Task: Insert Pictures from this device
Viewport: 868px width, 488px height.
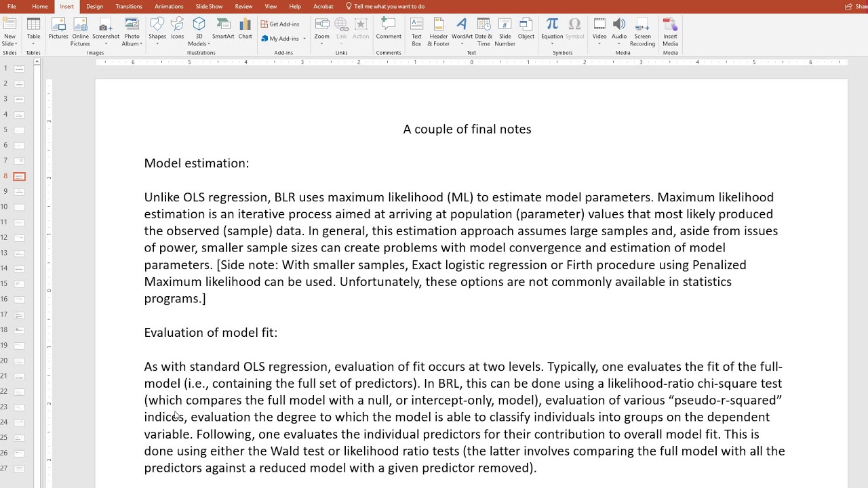Action: [x=58, y=28]
